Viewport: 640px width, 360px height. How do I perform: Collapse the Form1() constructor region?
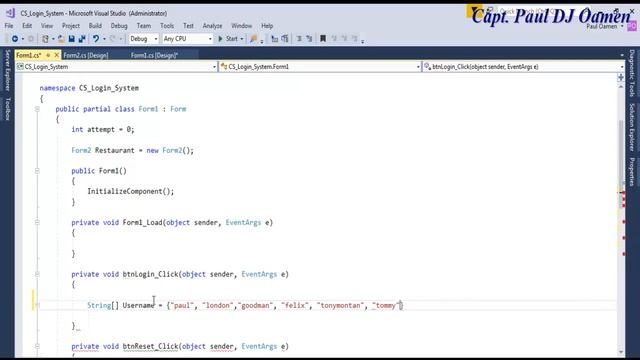(37, 171)
